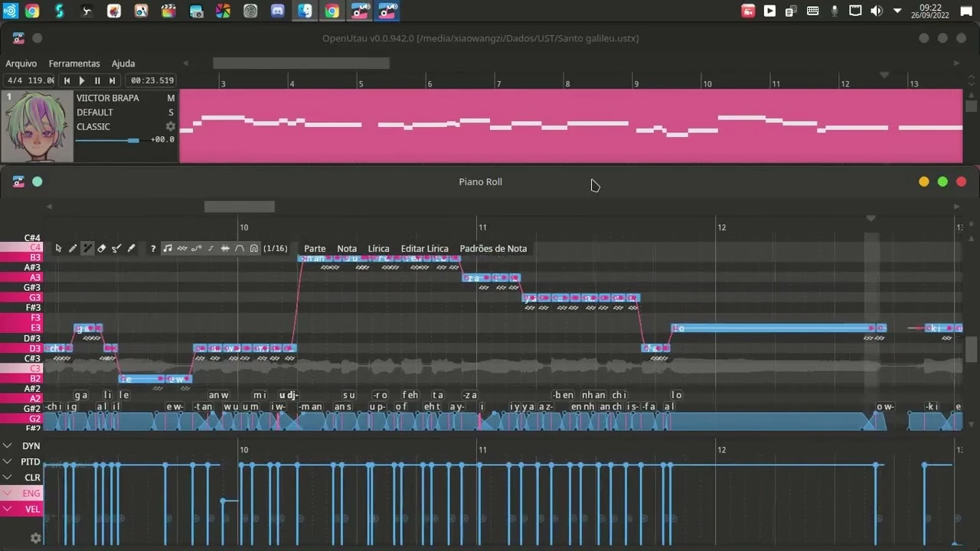This screenshot has height=551, width=980.
Task: Open the Lírica menu
Action: pyautogui.click(x=378, y=249)
